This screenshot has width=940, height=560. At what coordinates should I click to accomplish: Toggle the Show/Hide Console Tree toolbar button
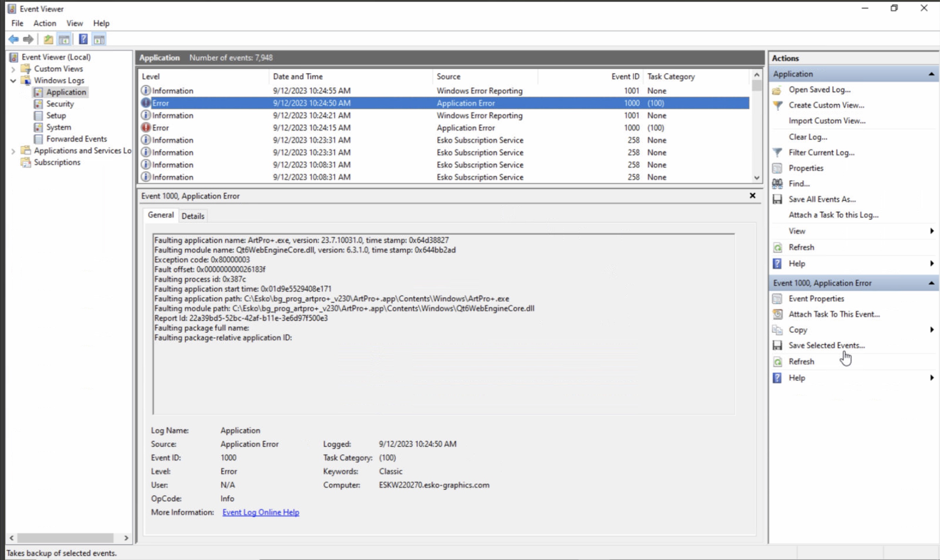tap(64, 39)
